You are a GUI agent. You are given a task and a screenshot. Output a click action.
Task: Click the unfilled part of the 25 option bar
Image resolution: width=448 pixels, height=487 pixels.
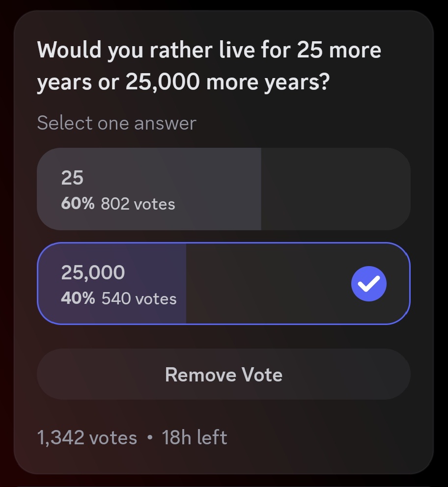pos(334,189)
